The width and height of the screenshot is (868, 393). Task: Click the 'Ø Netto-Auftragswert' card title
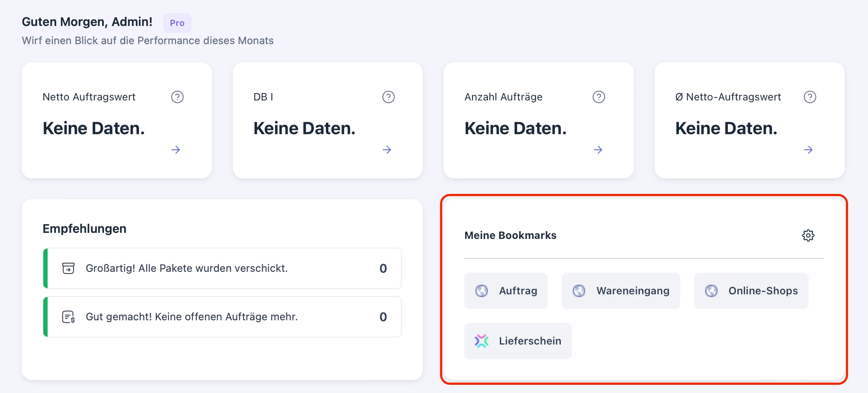tap(728, 97)
